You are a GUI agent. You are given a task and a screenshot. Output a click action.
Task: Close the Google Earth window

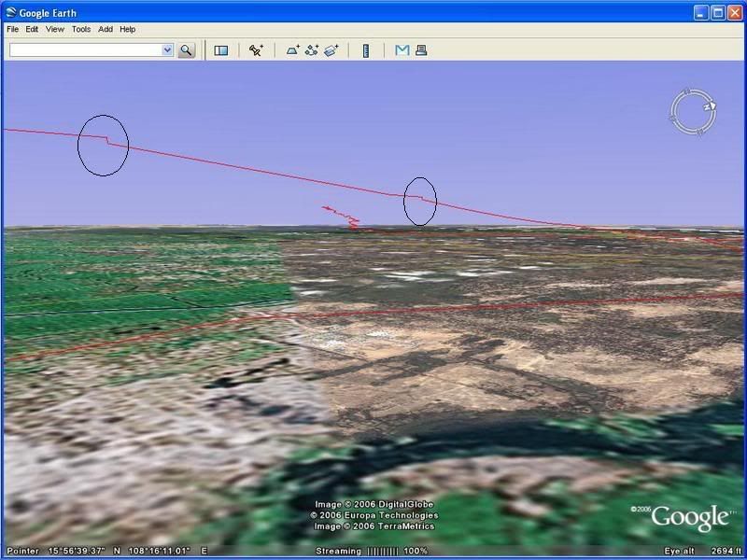click(x=735, y=12)
